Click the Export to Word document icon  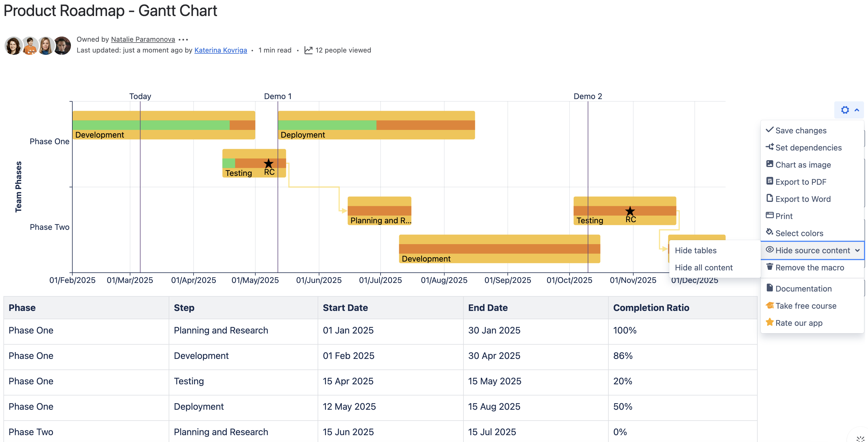(x=769, y=198)
